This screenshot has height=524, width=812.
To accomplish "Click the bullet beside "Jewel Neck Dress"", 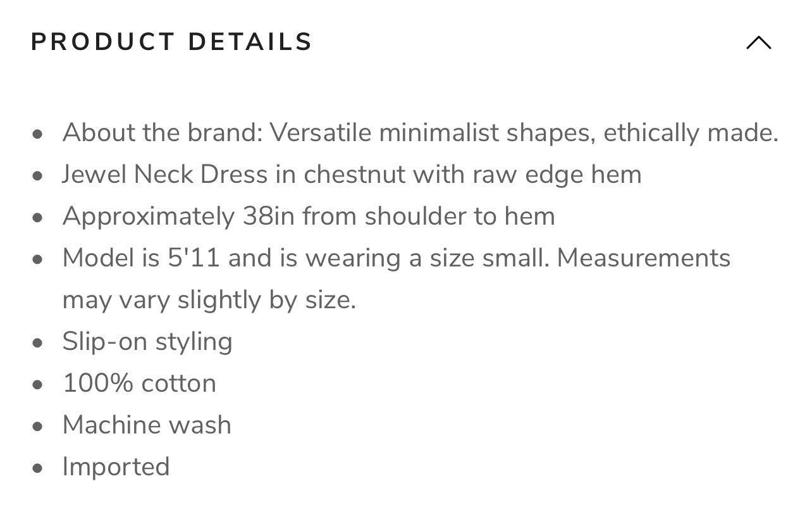I will click(x=39, y=176).
